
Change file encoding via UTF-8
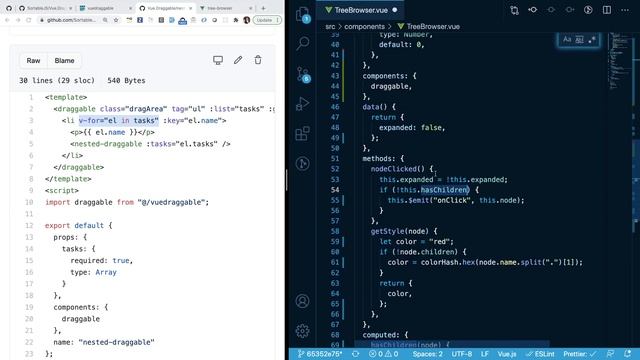coord(462,354)
